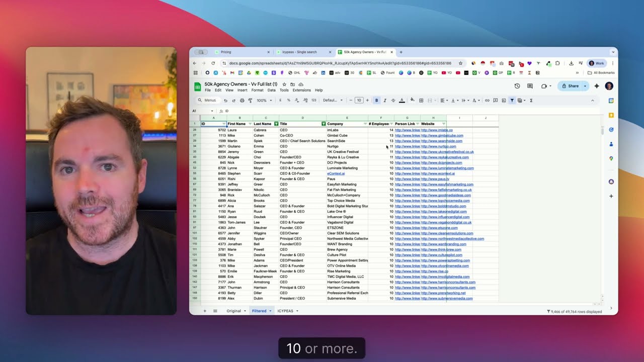This screenshot has height=362, width=644.
Task: Increase font size with plus
Action: point(367,101)
